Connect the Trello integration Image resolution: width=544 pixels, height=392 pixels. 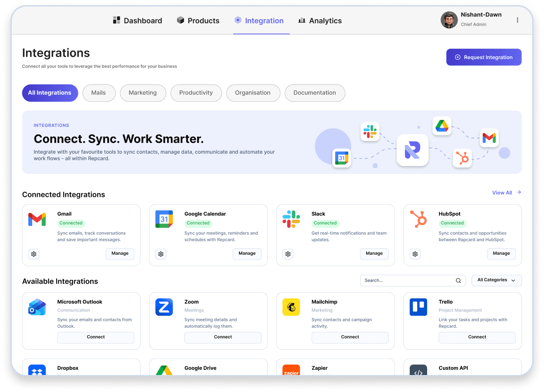[x=477, y=338]
